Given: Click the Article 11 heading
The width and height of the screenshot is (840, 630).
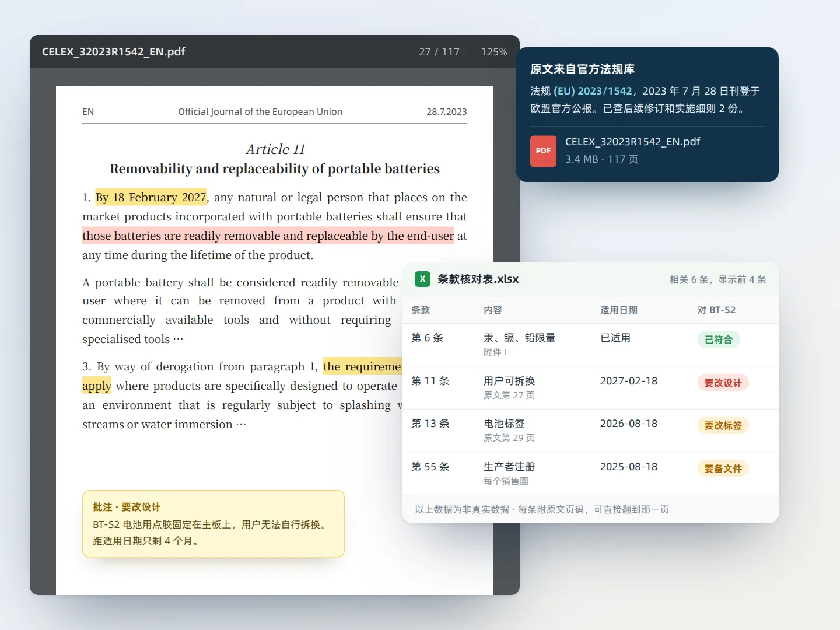Looking at the screenshot, I should tap(275, 149).
